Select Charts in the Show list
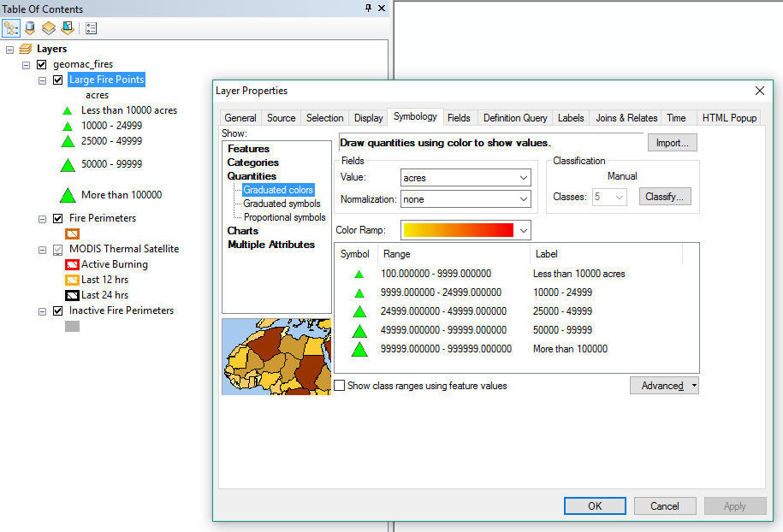This screenshot has height=532, width=783. (243, 231)
